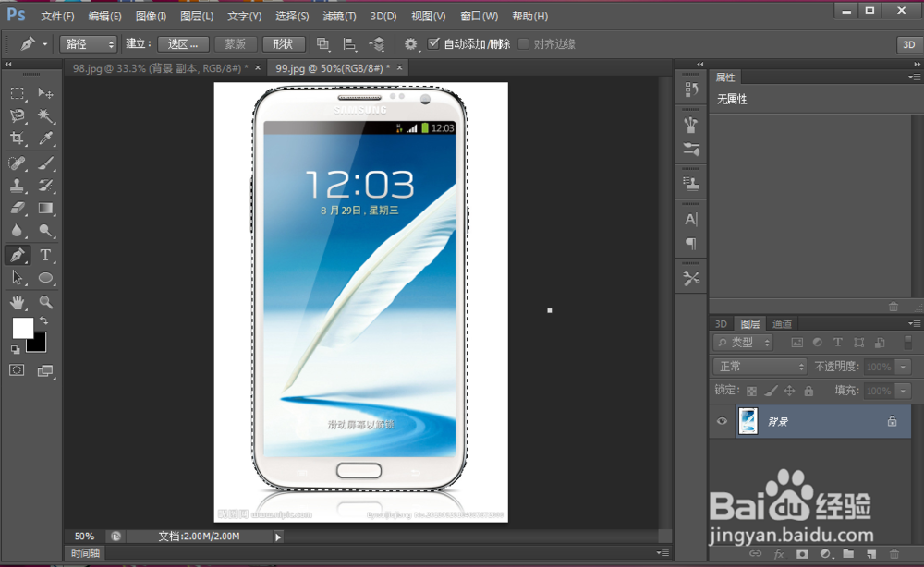Open the 正常 blend mode dropdown
The width and height of the screenshot is (924, 567).
pyautogui.click(x=760, y=367)
